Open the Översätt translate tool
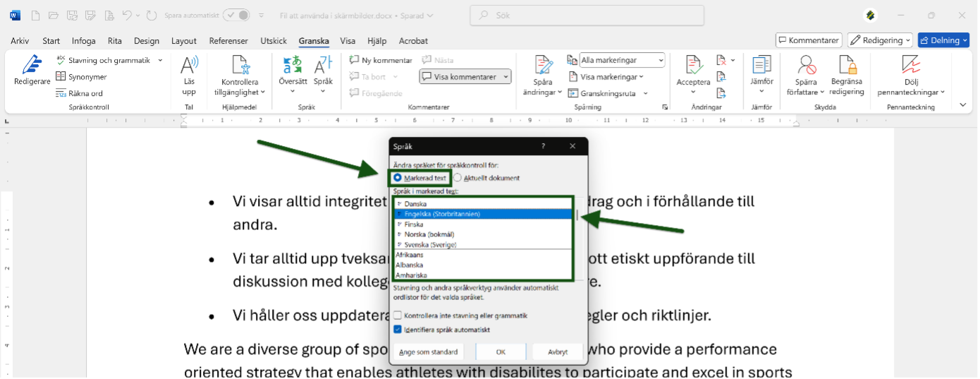 [x=293, y=66]
